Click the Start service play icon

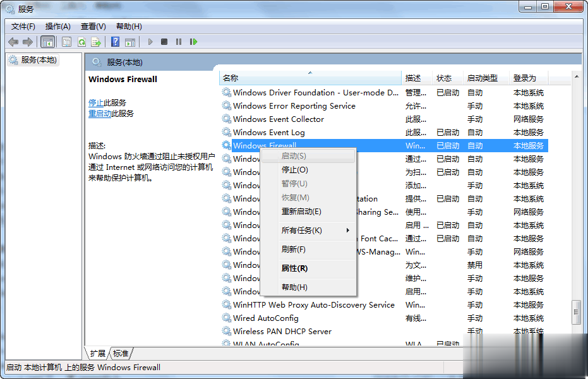tap(150, 42)
